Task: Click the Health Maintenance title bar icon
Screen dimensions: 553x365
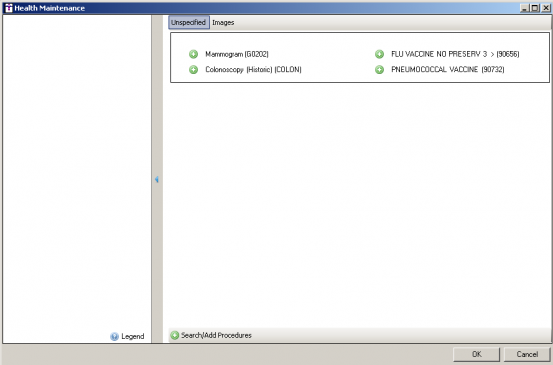Action: pos(8,8)
